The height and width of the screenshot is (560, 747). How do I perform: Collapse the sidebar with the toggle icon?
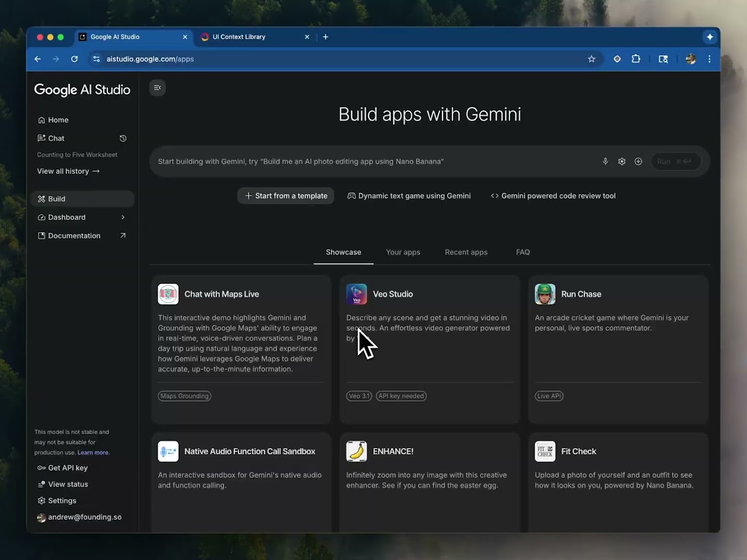coord(158,87)
